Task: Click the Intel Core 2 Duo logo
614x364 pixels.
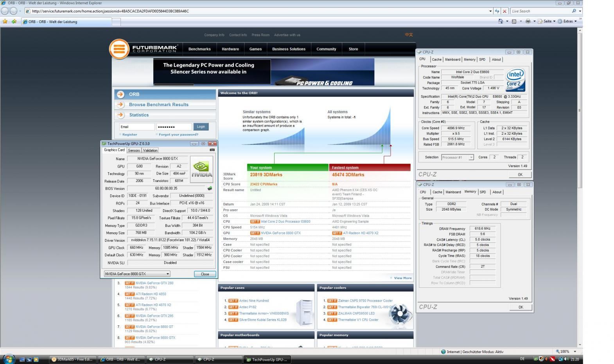Action: click(515, 80)
